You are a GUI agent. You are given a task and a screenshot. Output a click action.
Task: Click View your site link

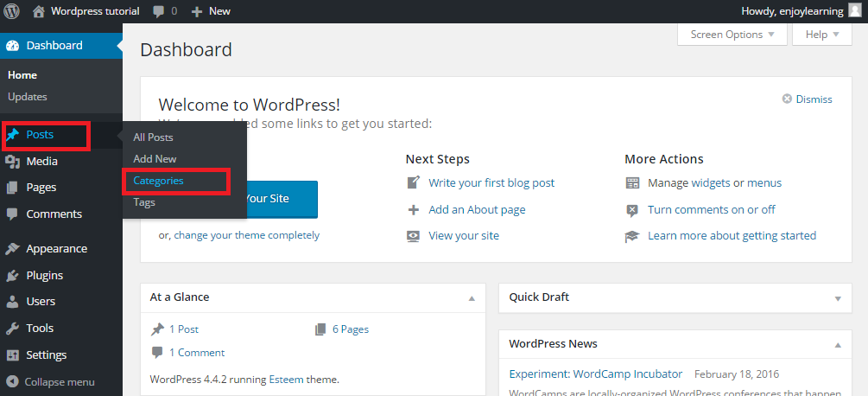[x=464, y=236]
